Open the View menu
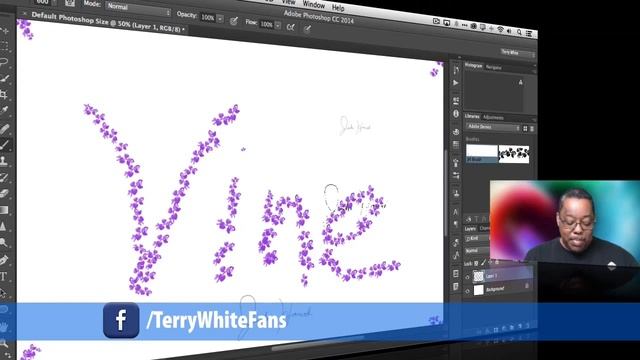This screenshot has width=640, height=360. point(288,2)
